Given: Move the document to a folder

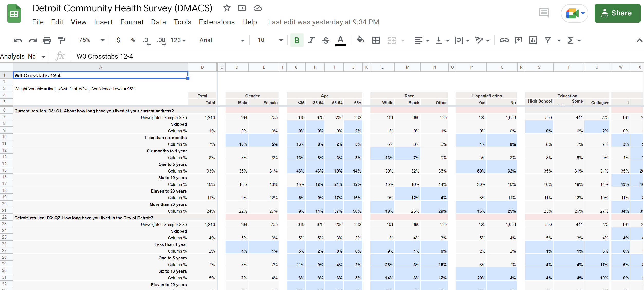Looking at the screenshot, I should [x=242, y=8].
